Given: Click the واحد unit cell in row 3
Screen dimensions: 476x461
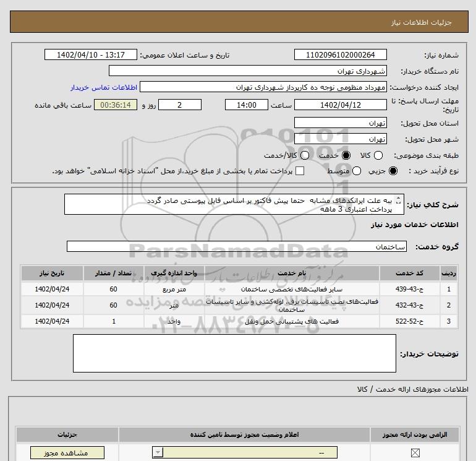Looking at the screenshot, I should pos(174,322).
